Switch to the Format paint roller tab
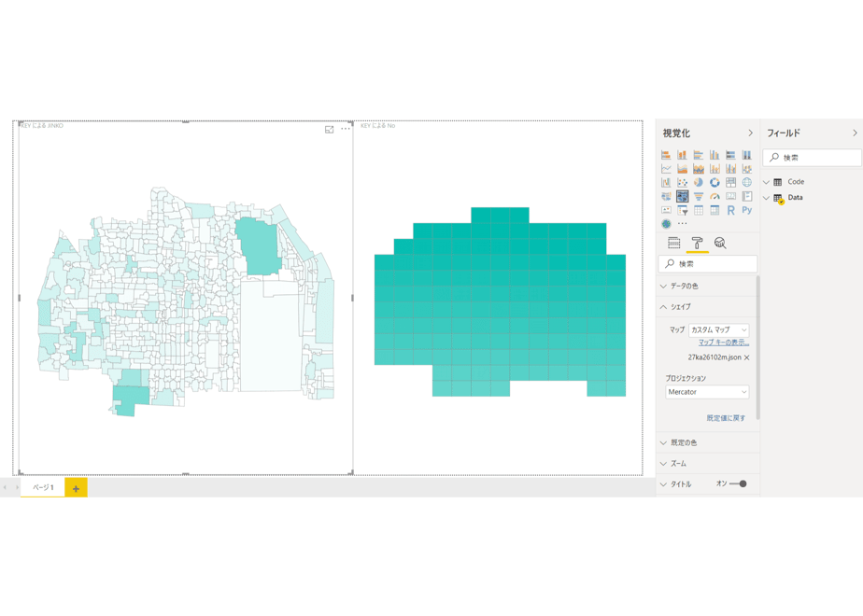Image resolution: width=863 pixels, height=616 pixels. click(698, 243)
